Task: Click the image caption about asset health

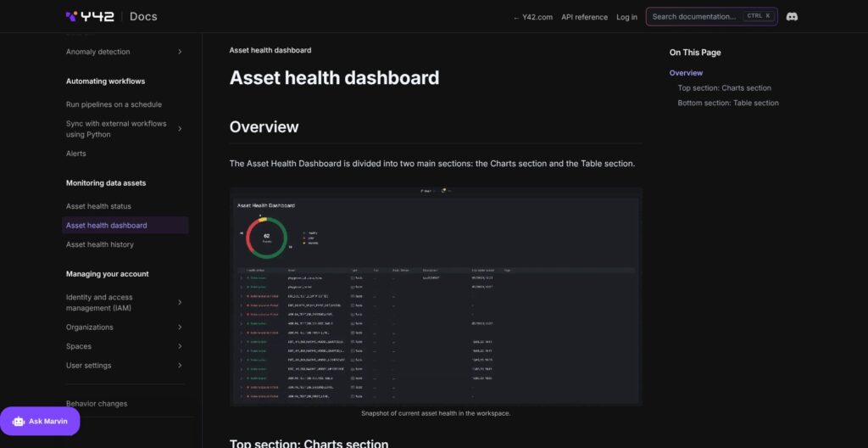Action: (436, 413)
